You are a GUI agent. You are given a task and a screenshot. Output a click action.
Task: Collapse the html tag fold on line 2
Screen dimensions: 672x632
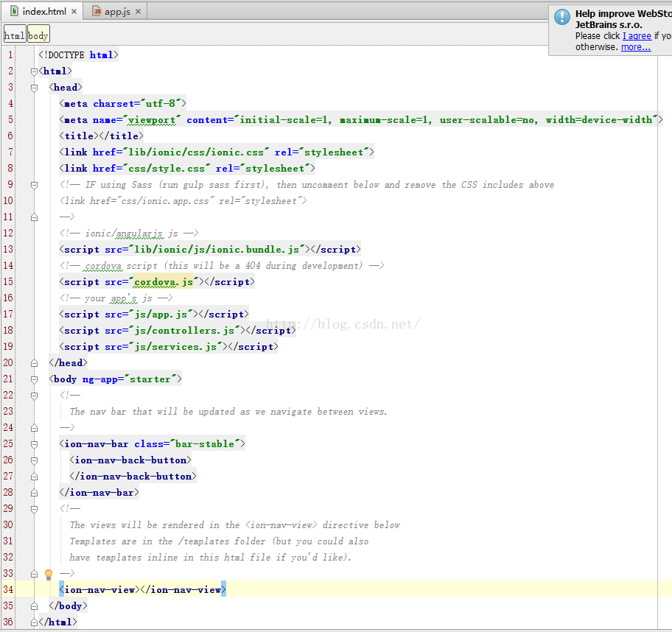pos(35,71)
